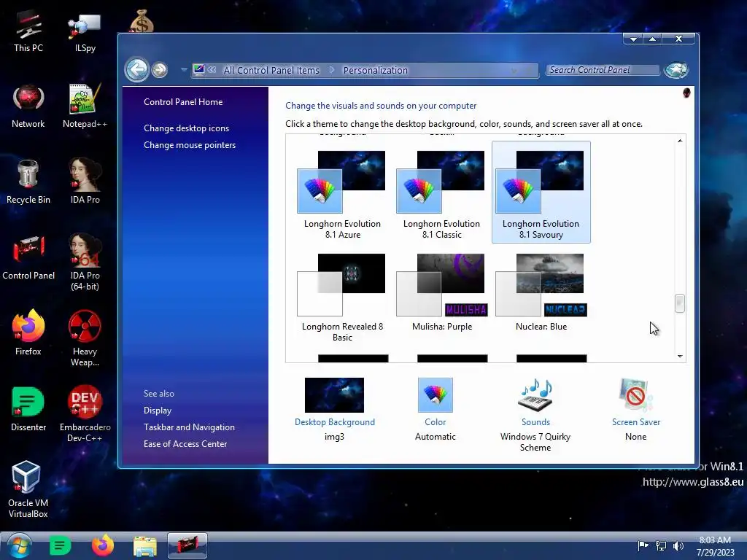This screenshot has height=560, width=747.
Task: Select Longhorn Evolution 8.1 Classic theme
Action: [441, 192]
